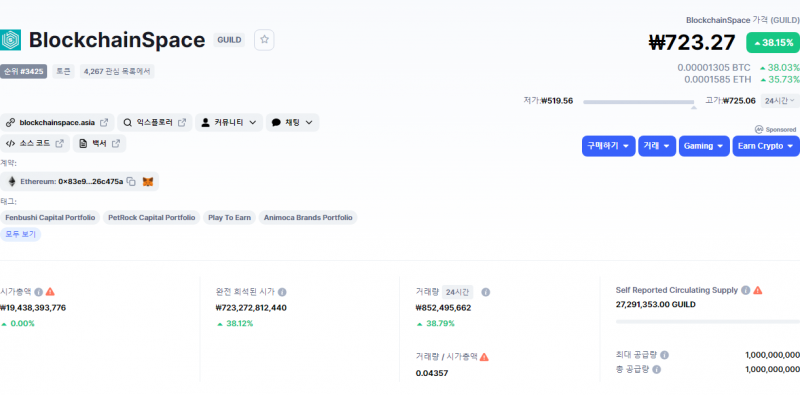
Task: Open blockchainspace.asia website link
Action: pyautogui.click(x=57, y=122)
